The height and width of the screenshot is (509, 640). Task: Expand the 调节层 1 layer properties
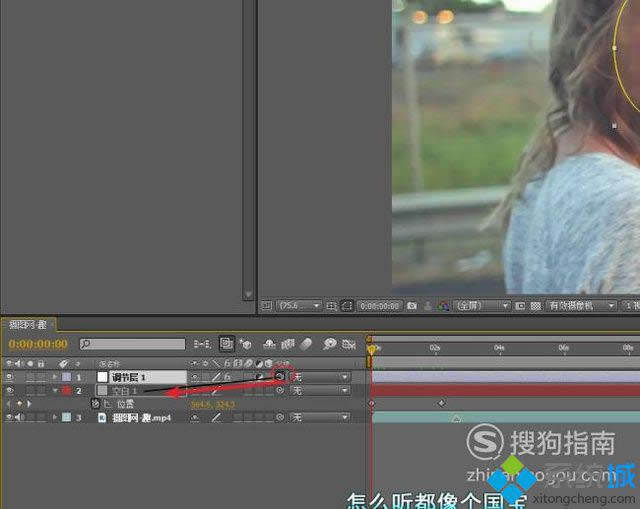pyautogui.click(x=55, y=377)
